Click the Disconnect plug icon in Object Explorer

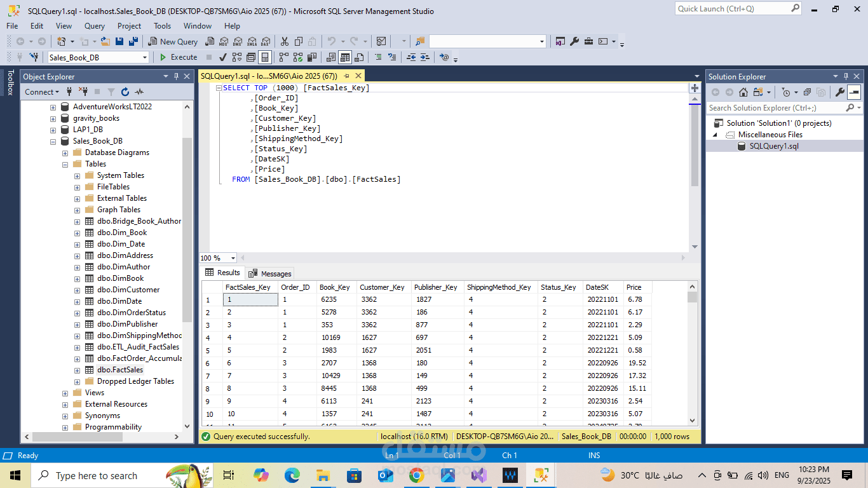click(83, 92)
